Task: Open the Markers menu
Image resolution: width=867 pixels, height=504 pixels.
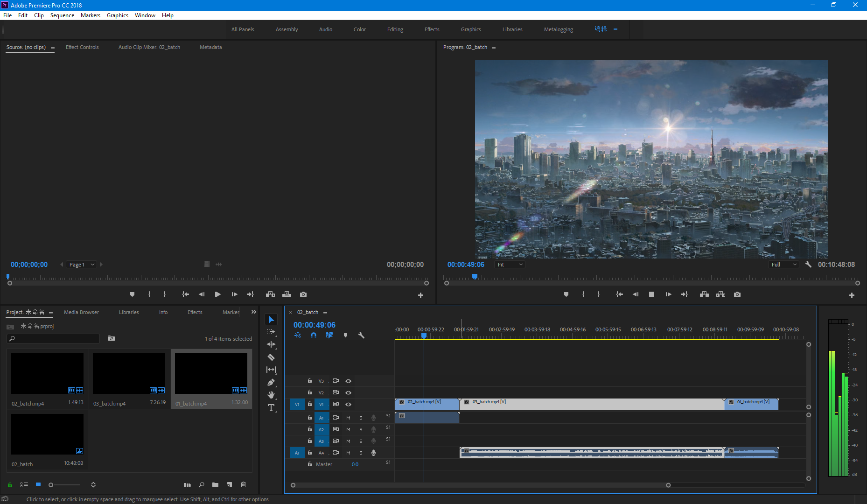Action: coord(90,15)
